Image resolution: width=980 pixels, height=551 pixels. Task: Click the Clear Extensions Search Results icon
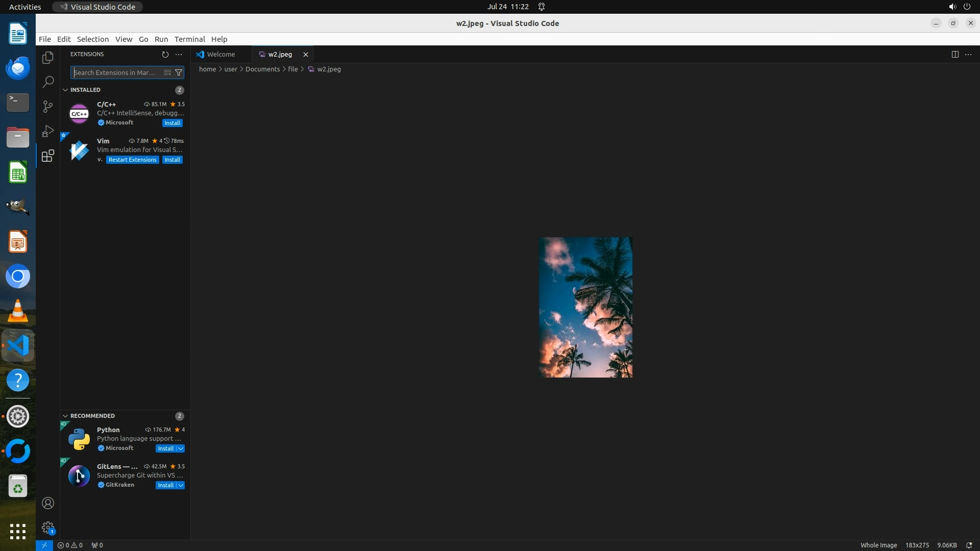[x=167, y=72]
